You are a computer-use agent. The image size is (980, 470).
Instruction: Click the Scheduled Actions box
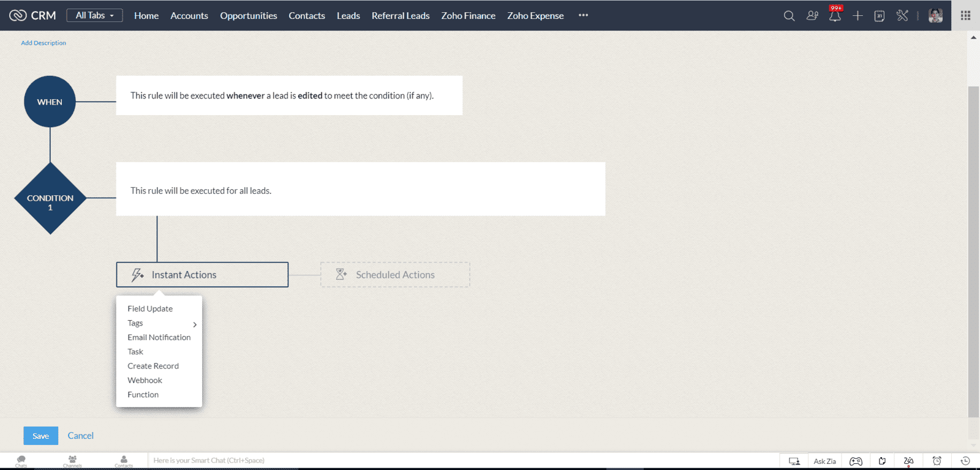click(x=395, y=275)
